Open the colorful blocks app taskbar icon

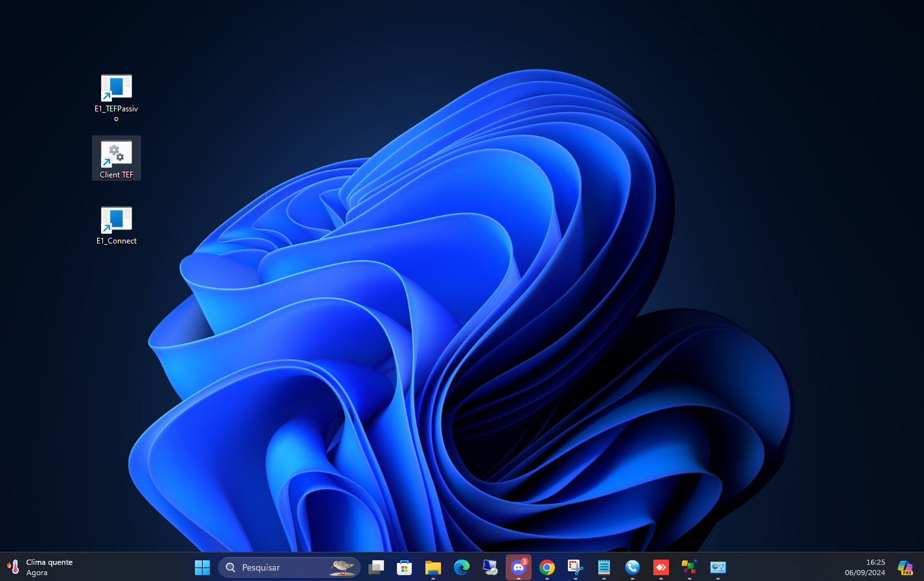pos(690,567)
